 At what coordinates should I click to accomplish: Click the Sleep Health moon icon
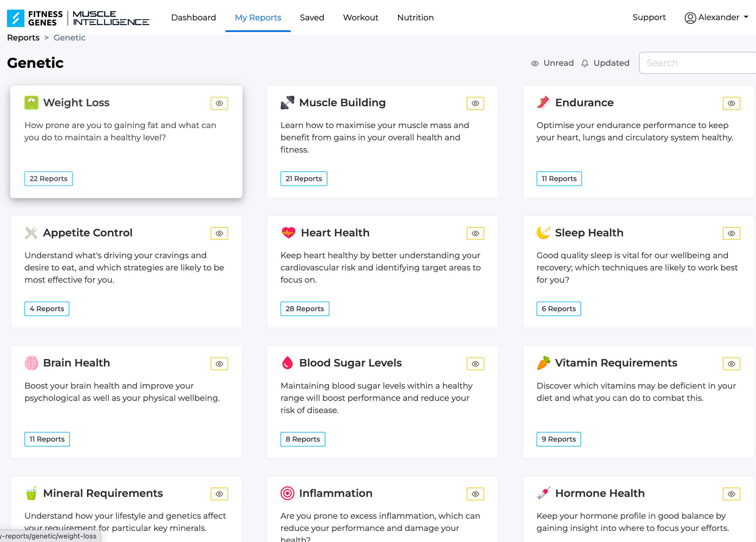[x=543, y=233]
